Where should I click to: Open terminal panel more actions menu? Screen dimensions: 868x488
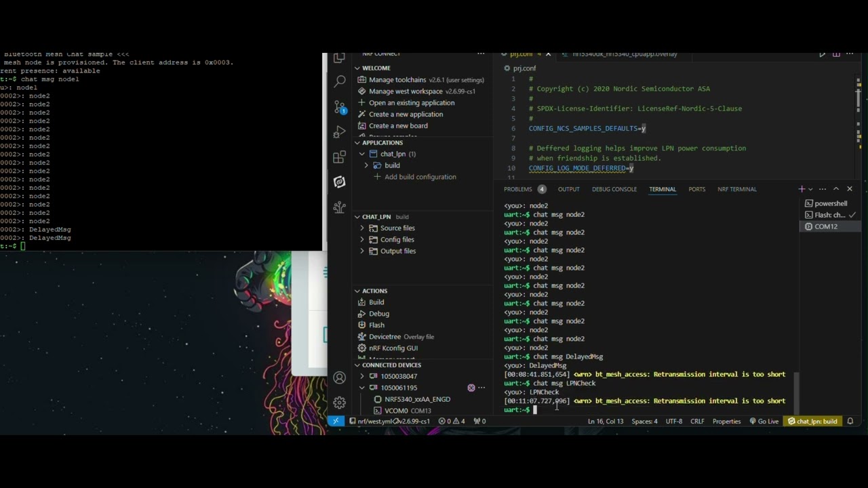[823, 189]
